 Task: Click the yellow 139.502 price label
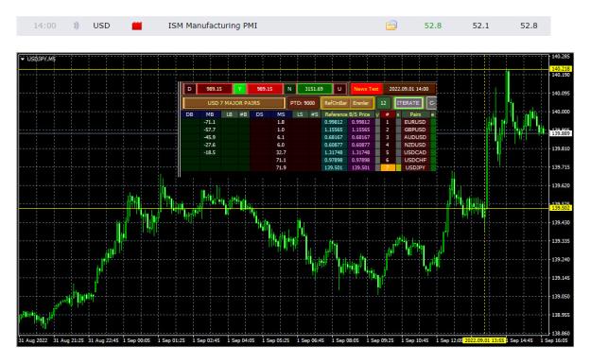tap(561, 208)
